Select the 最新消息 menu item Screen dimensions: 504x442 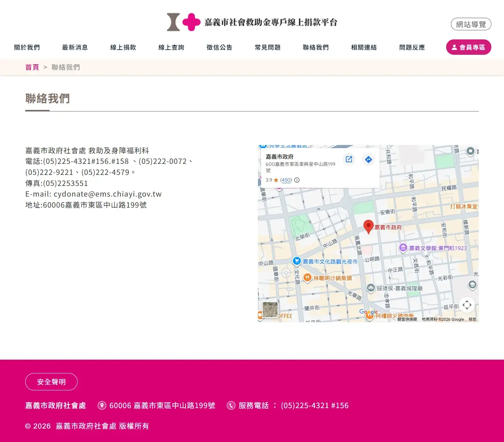tap(75, 47)
